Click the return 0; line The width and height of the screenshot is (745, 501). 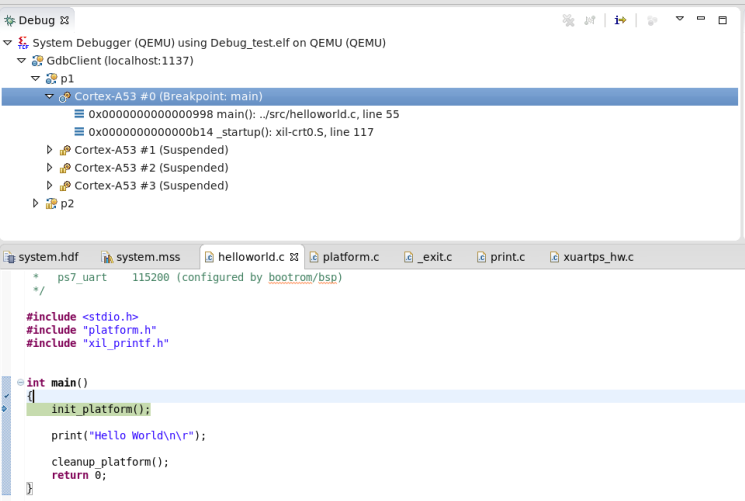79,475
